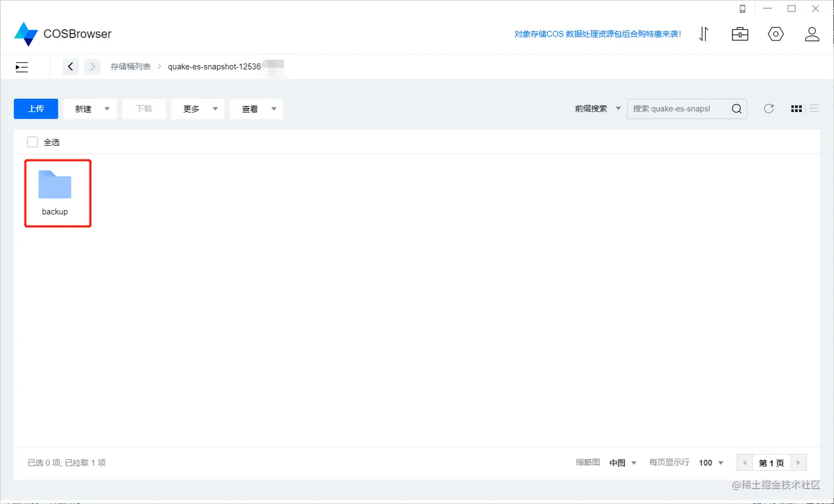Screen dimensions: 834x504
Task: Open the transfer list icon
Action: [704, 34]
